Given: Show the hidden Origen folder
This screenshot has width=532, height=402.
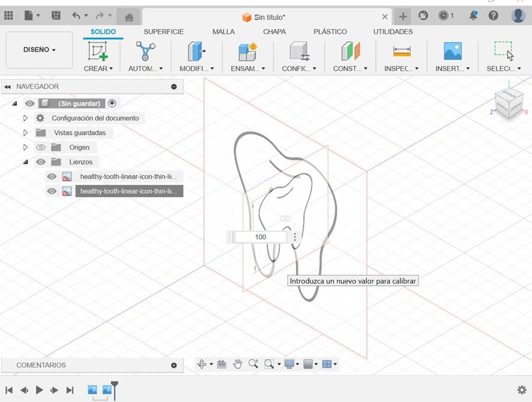Looking at the screenshot, I should (x=41, y=148).
